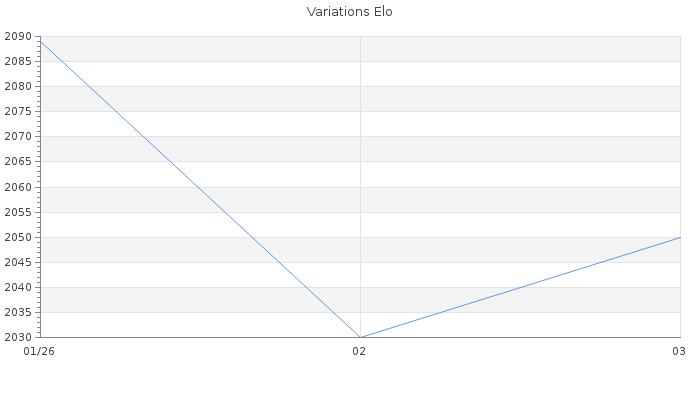Image resolution: width=700 pixels, height=400 pixels.
Task: Select the 2070 y-axis value
Action: [18, 137]
